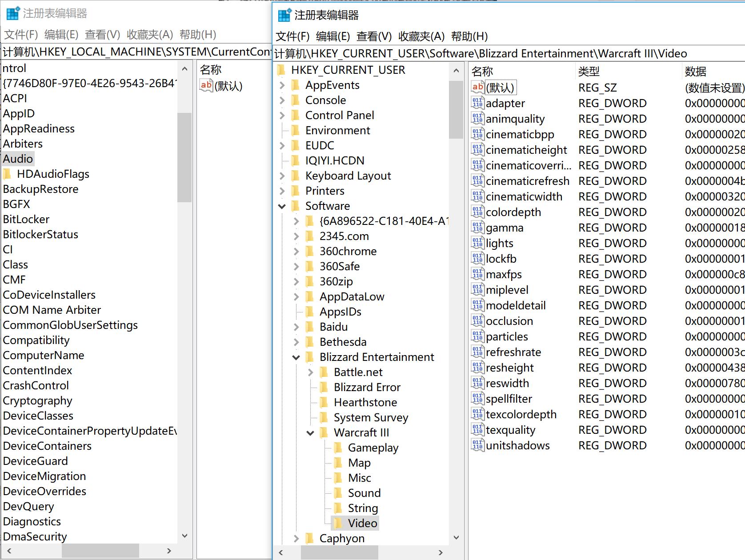Image resolution: width=745 pixels, height=560 pixels.
Task: Expand the Caphyon tree node
Action: [x=296, y=538]
